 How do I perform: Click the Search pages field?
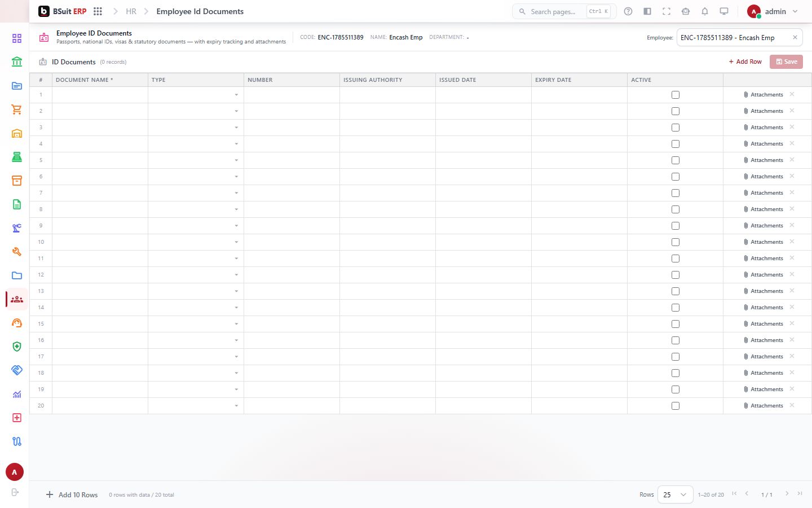pos(564,11)
